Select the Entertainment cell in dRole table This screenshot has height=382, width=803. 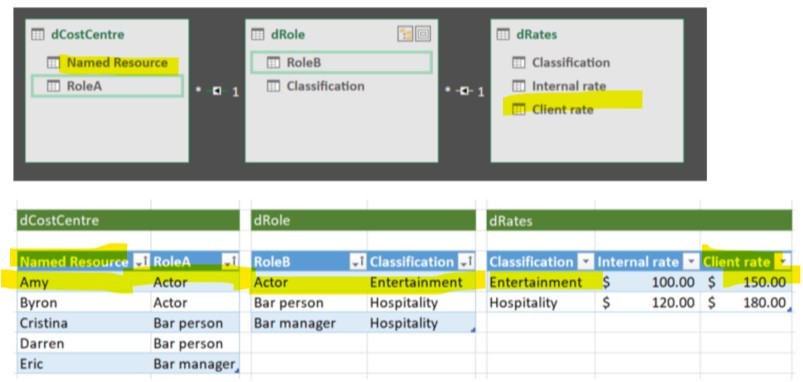[x=421, y=282]
